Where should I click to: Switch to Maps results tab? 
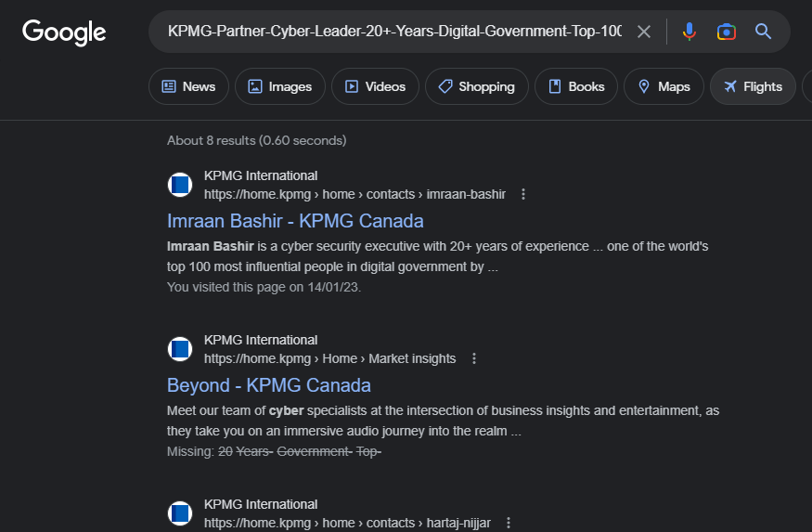click(664, 86)
